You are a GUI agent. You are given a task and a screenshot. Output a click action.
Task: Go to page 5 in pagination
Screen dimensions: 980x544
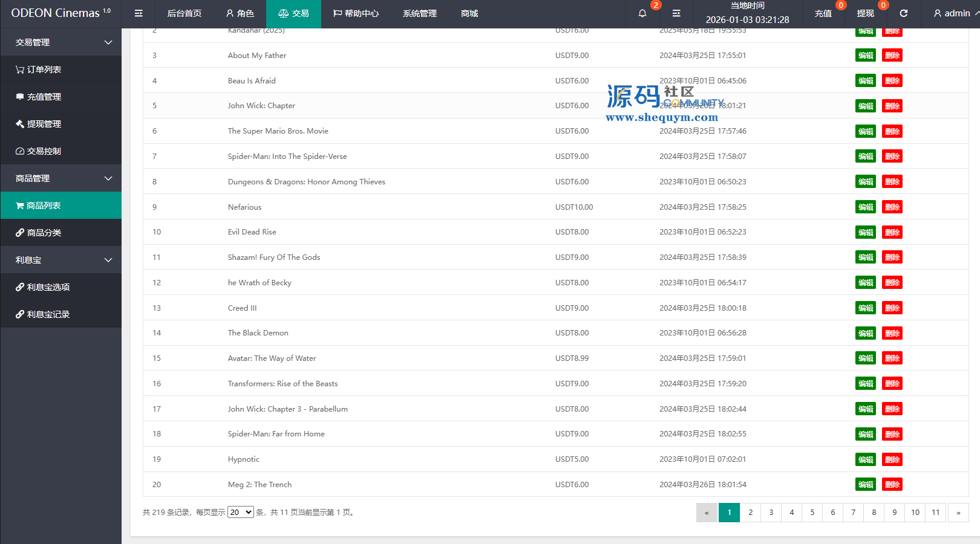click(812, 513)
